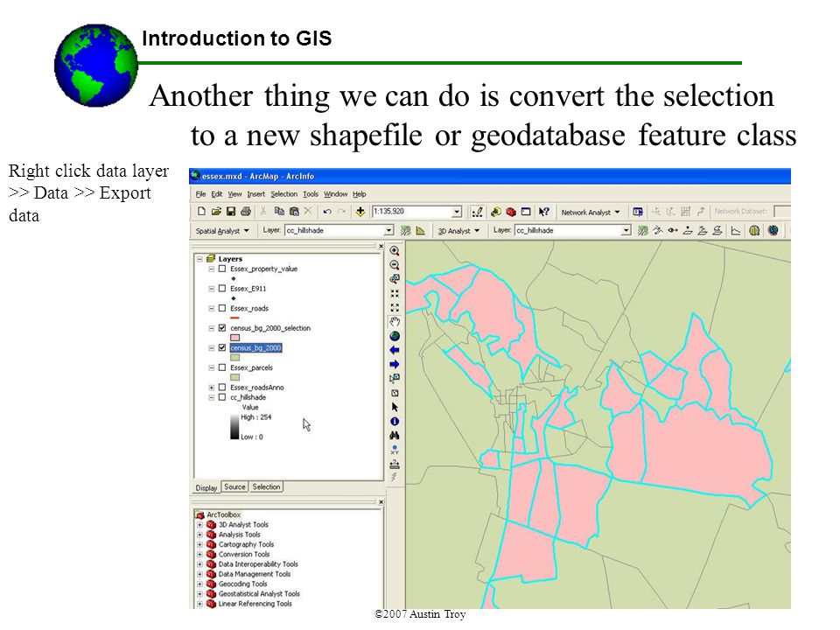Expand the Conversion Tools toolbox
Screen dimensions: 840x630
coord(199,555)
